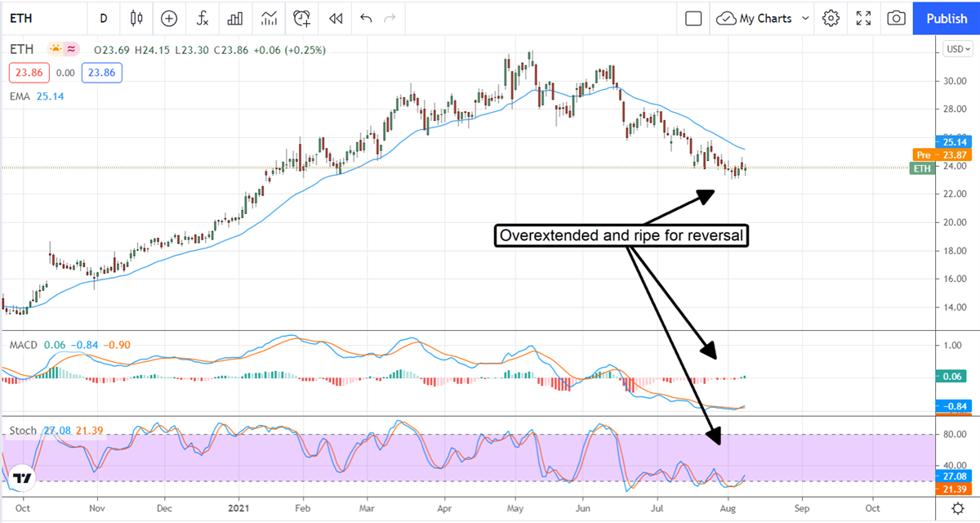Open the financials bar chart icon
980x523 pixels.
coord(235,18)
